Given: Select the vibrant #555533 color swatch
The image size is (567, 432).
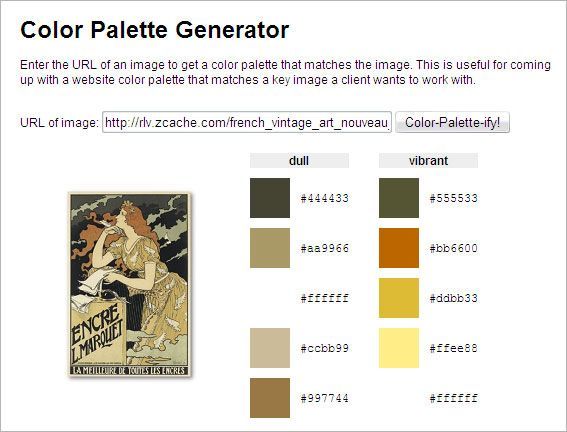Looking at the screenshot, I should coord(399,198).
